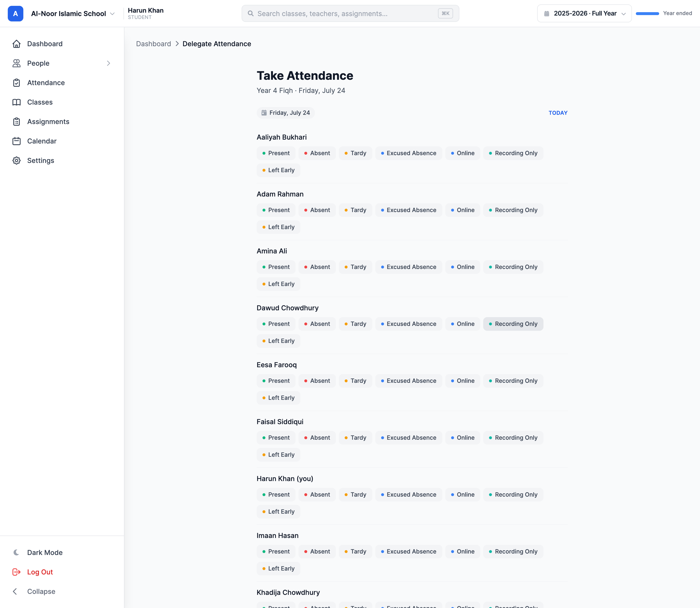The image size is (700, 608).
Task: Mark Harun Khan (you) as Left Early
Action: pyautogui.click(x=279, y=512)
